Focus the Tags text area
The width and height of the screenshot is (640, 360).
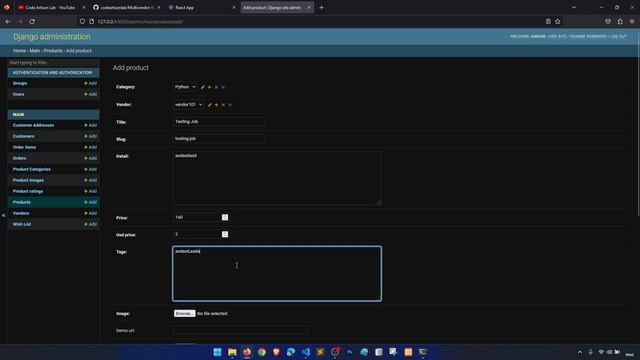click(277, 273)
